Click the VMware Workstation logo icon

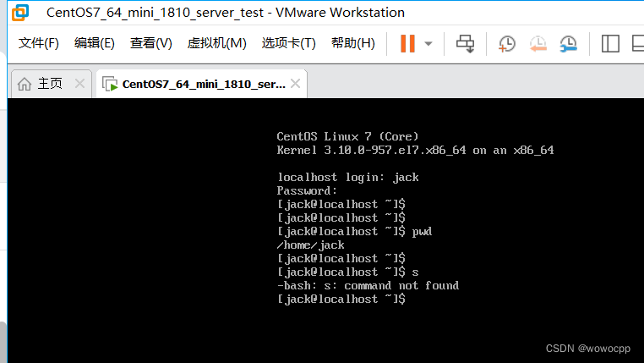point(20,13)
